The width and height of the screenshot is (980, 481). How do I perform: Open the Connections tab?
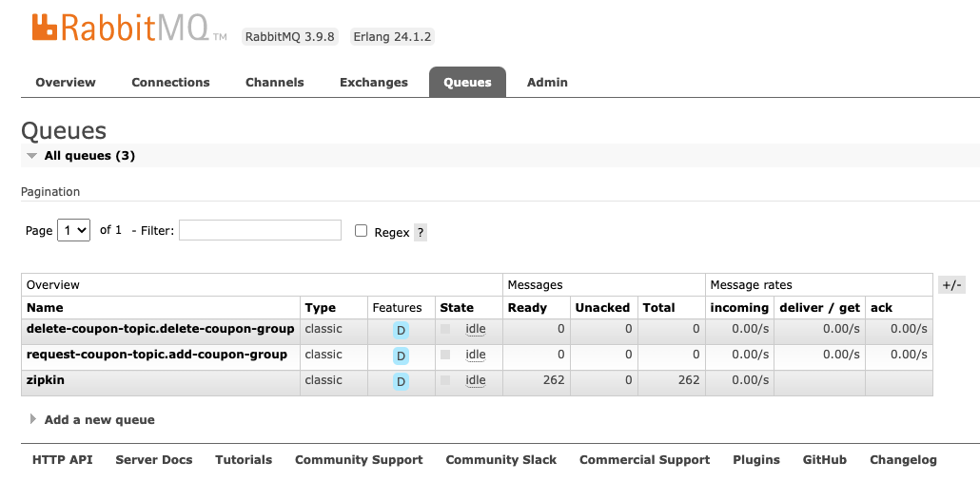170,83
